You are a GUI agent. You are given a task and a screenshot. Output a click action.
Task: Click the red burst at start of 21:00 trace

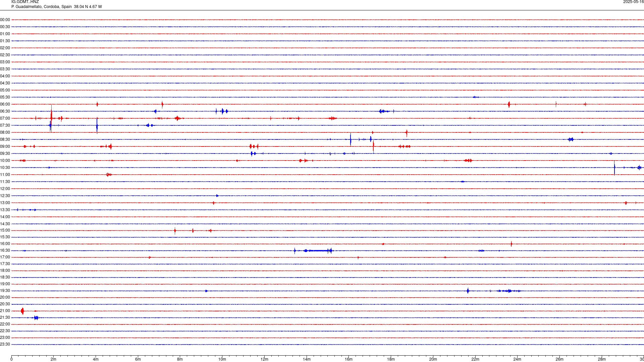22,311
